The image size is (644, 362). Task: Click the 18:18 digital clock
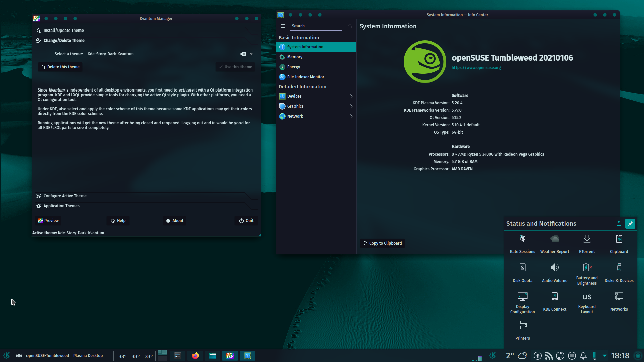(x=620, y=356)
